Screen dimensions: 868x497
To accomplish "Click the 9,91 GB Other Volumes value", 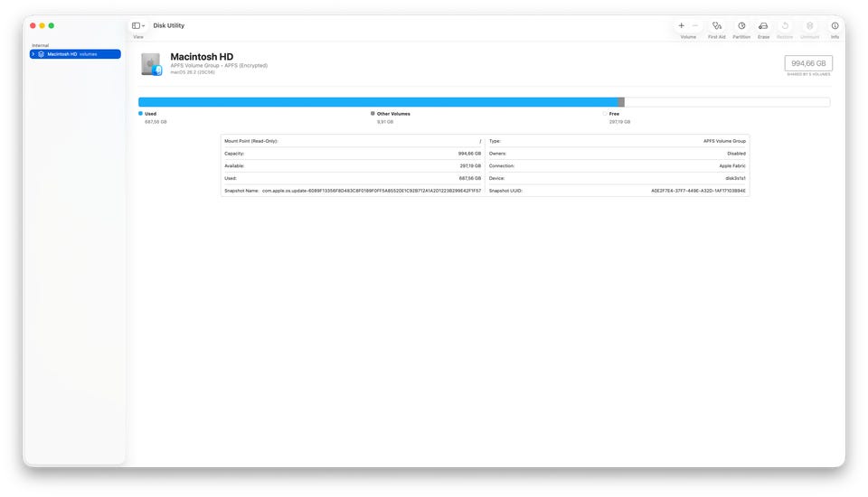I will pyautogui.click(x=385, y=122).
